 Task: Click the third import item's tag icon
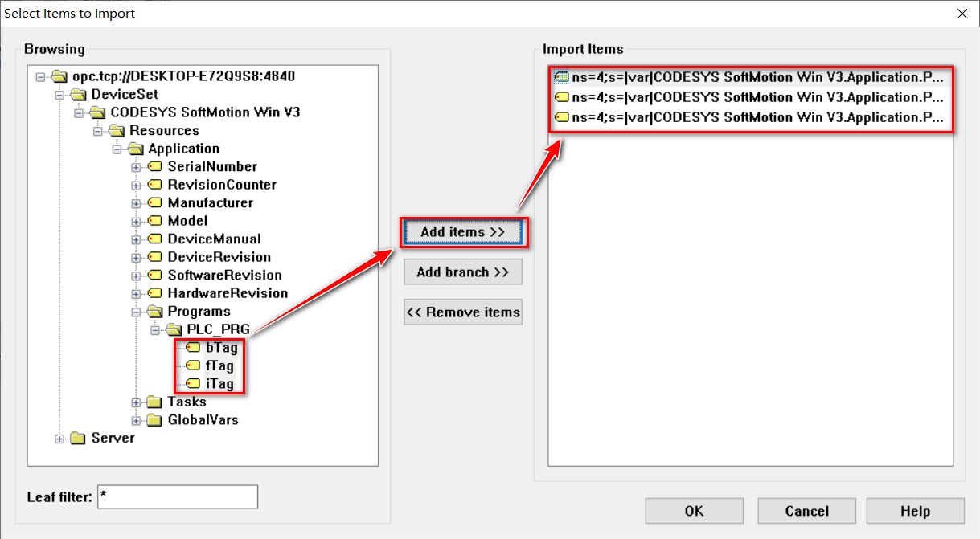(x=562, y=117)
